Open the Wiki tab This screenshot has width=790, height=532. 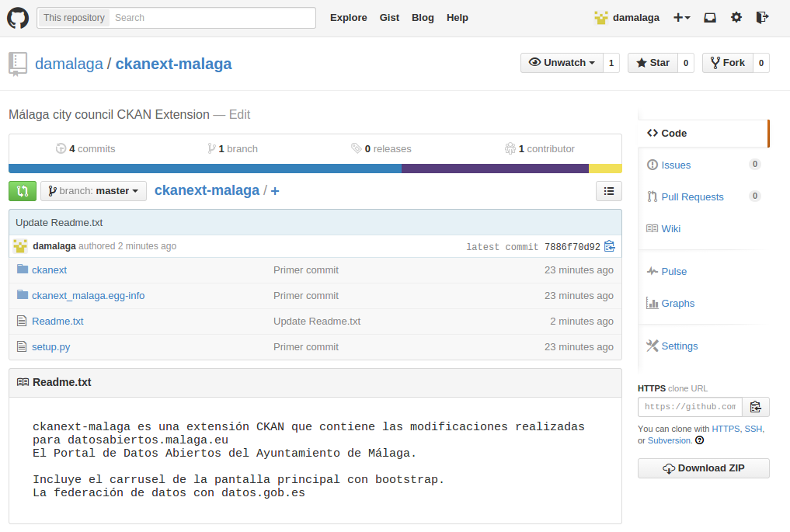pyautogui.click(x=670, y=228)
